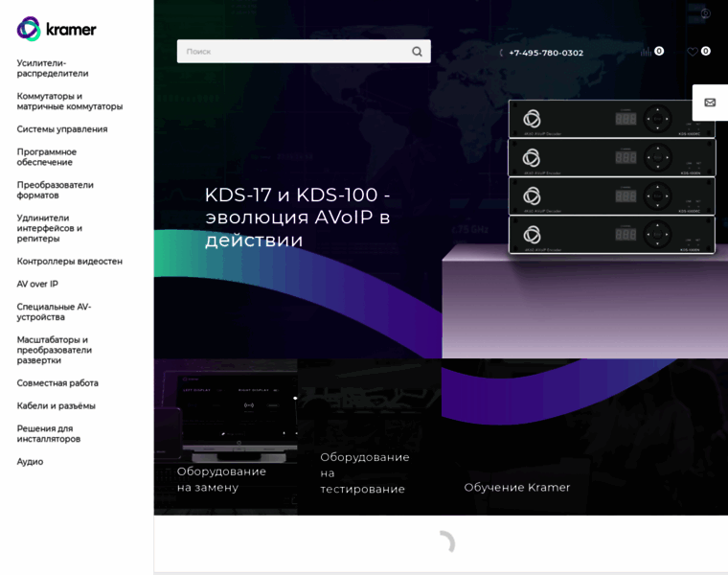Open Программное обеспечение category

46,157
